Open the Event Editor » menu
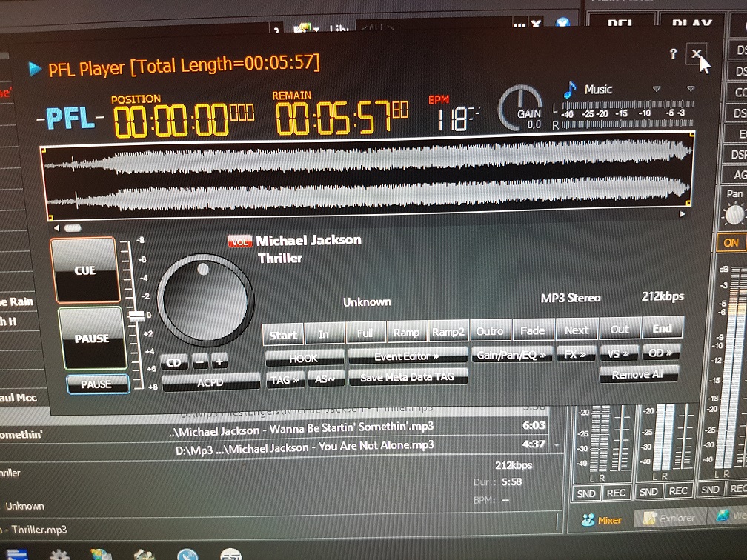This screenshot has height=560, width=747. (408, 356)
